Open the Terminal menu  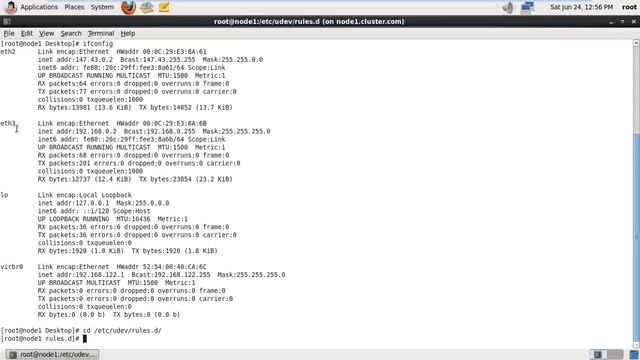pyautogui.click(x=101, y=33)
